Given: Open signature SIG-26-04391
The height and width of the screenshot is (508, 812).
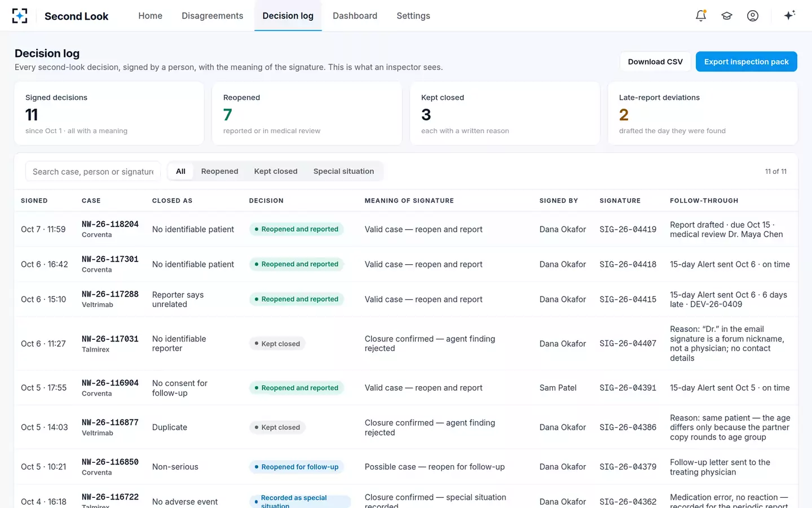Looking at the screenshot, I should tap(628, 388).
